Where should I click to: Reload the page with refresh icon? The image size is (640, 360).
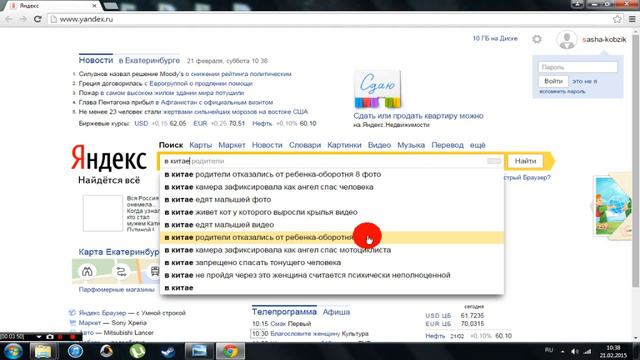point(38,19)
